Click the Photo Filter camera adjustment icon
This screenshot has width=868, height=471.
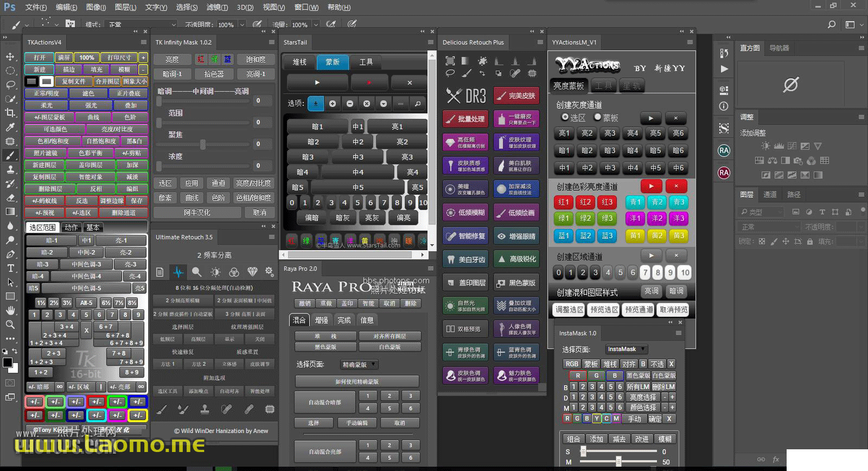(798, 161)
